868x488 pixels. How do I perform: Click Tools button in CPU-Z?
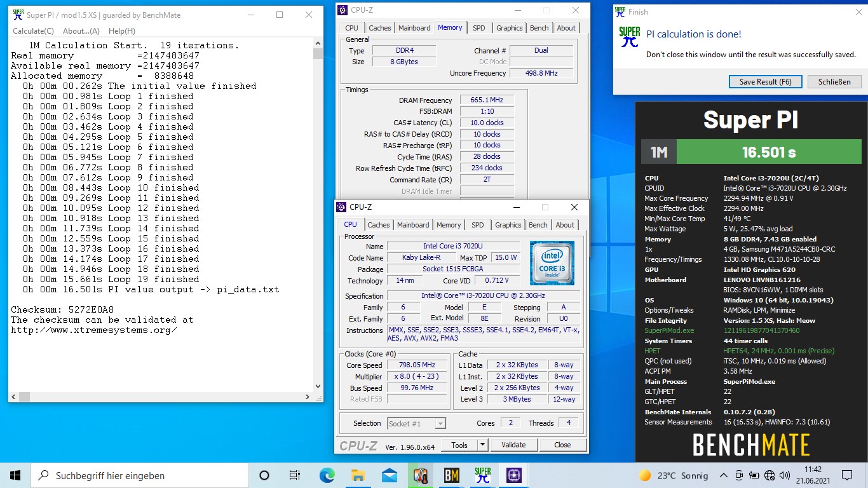(x=459, y=445)
